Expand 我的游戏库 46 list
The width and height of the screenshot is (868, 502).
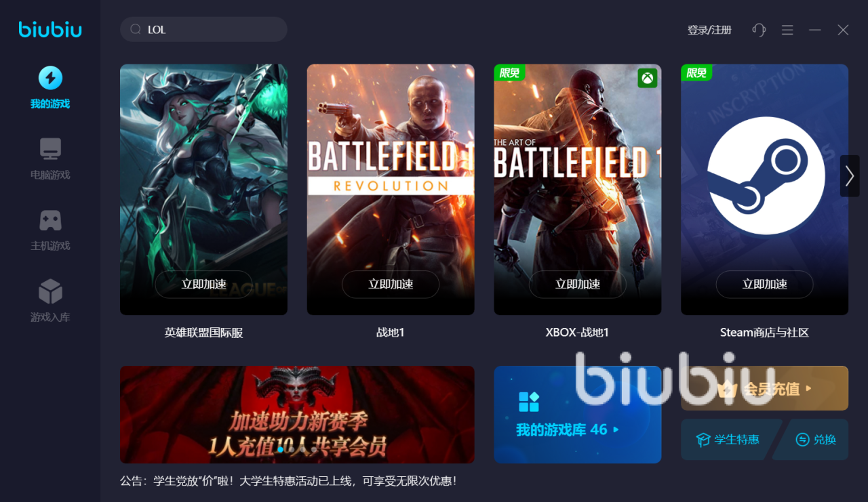tap(568, 430)
